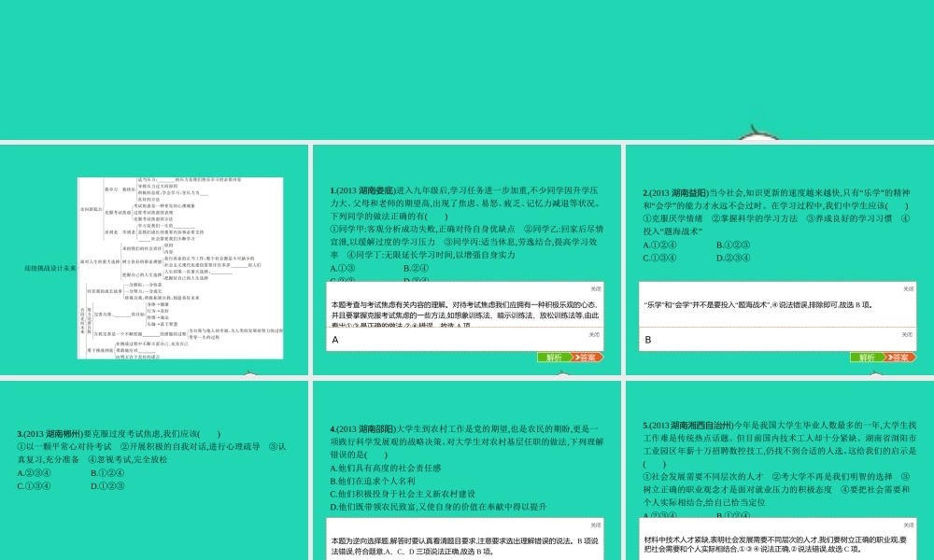Close the explanation popup on question 1
This screenshot has width=934, height=560.
point(595,289)
